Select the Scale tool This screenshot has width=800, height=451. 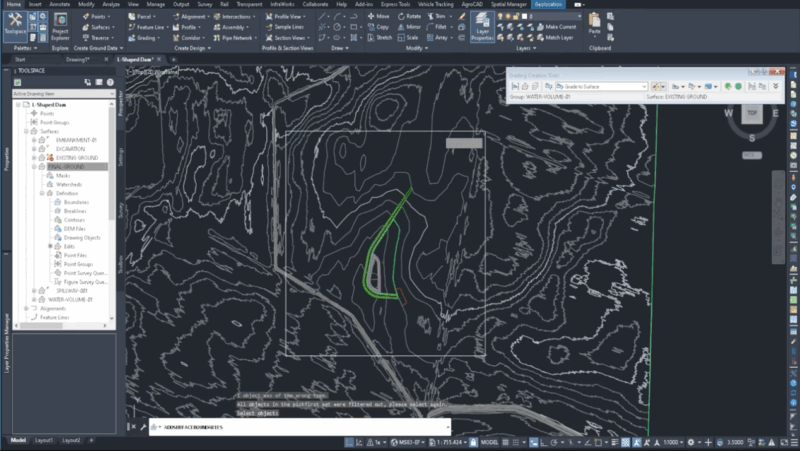(408, 38)
